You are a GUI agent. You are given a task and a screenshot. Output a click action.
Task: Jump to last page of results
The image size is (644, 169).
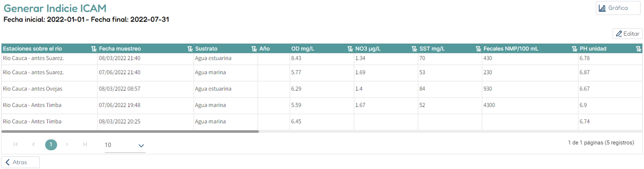coord(85,145)
